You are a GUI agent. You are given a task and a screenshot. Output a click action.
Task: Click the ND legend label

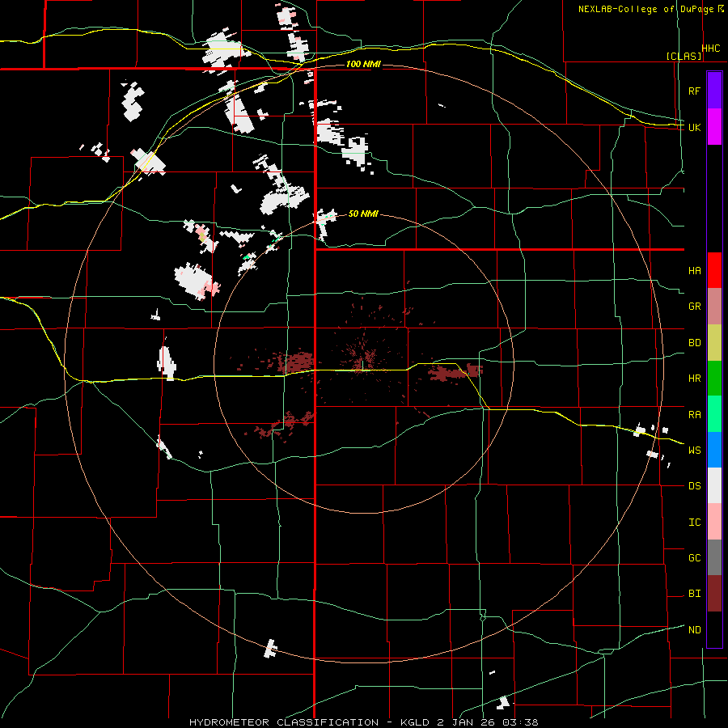click(694, 630)
